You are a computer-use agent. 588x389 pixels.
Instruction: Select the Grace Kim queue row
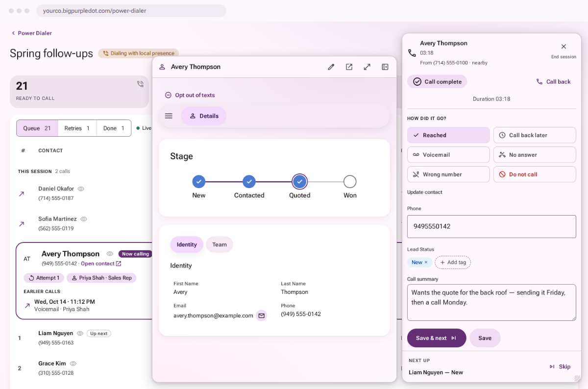point(81,368)
